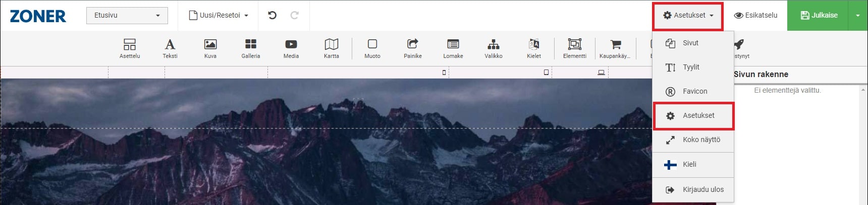Select the Muoto shape tool
Image resolution: width=868 pixels, height=205 pixels.
pyautogui.click(x=372, y=48)
